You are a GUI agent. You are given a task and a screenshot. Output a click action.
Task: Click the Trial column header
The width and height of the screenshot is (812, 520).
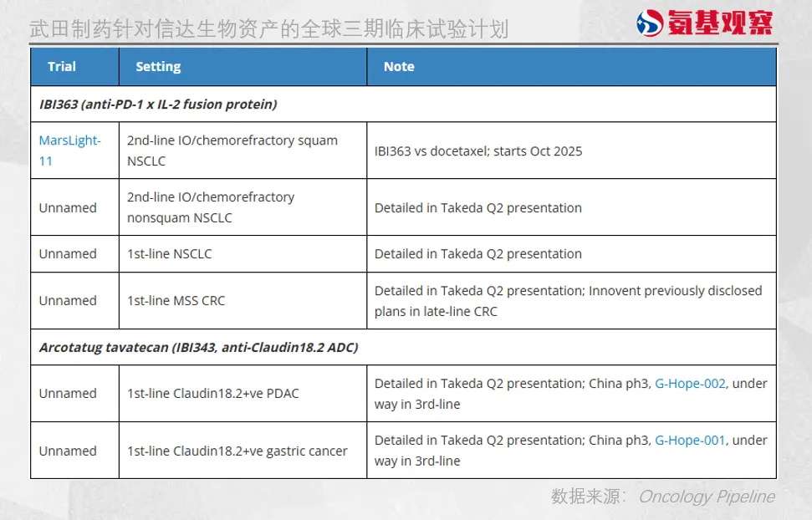[62, 67]
